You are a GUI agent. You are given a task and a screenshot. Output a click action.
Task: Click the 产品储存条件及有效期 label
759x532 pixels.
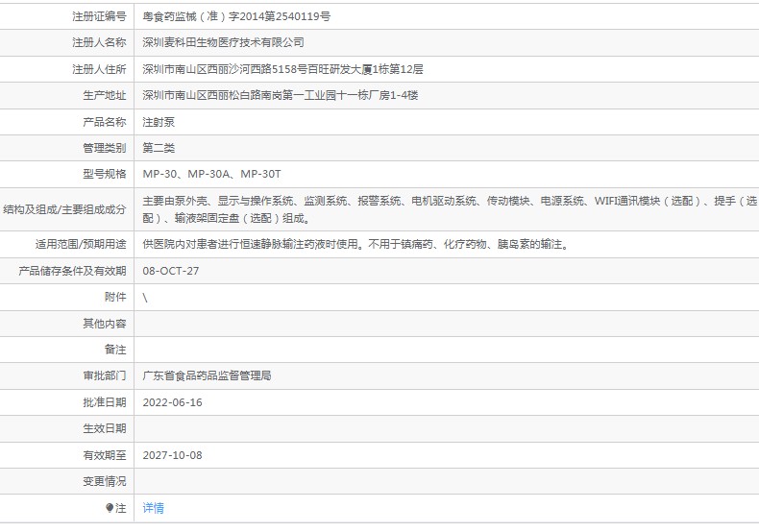coord(73,271)
